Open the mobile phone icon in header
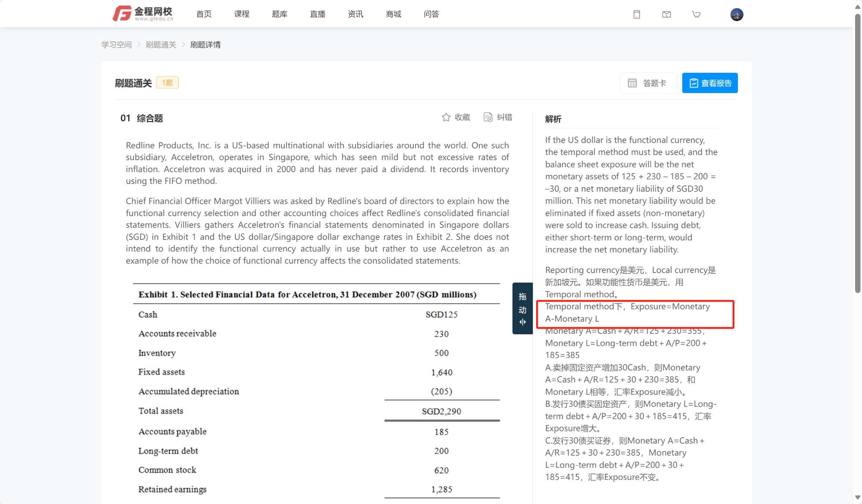Image resolution: width=862 pixels, height=504 pixels. [x=637, y=15]
